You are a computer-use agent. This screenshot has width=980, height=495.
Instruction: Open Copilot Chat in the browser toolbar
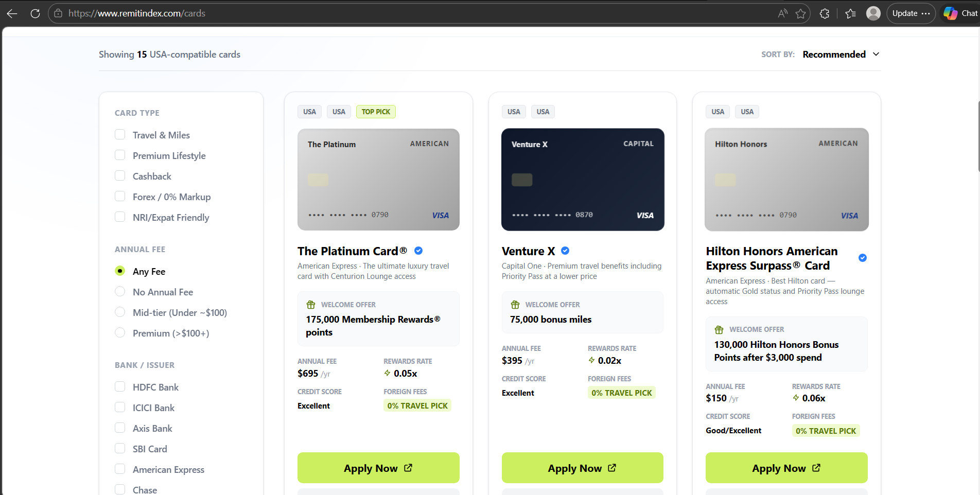pyautogui.click(x=960, y=13)
